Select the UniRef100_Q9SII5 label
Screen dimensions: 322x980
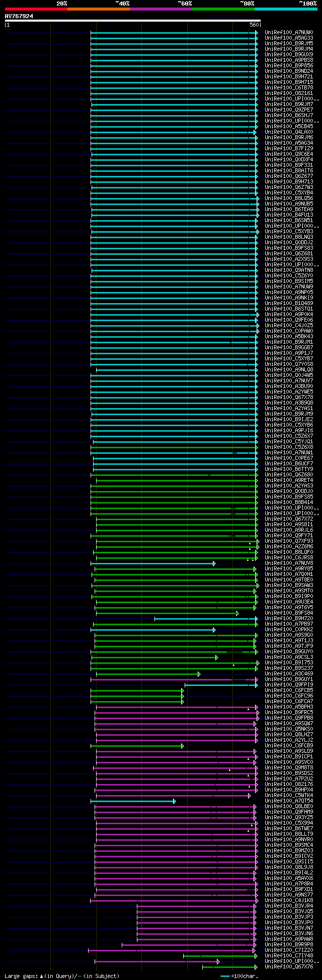[289, 861]
